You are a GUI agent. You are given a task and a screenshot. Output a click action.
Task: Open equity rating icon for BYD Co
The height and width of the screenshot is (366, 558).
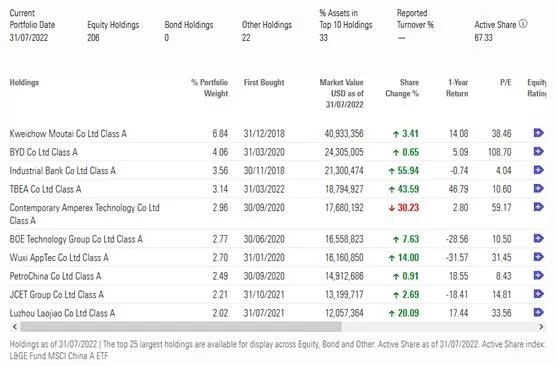[x=538, y=151]
